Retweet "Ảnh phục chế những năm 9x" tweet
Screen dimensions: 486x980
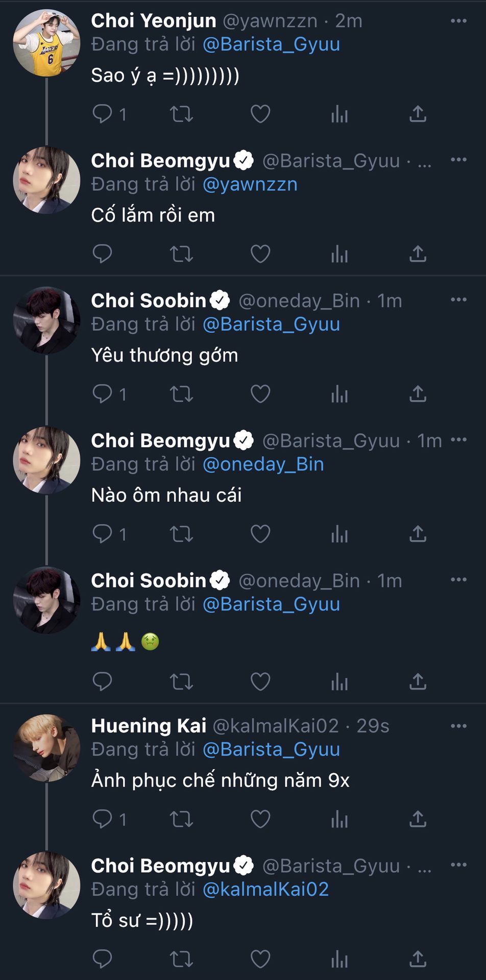pyautogui.click(x=181, y=819)
